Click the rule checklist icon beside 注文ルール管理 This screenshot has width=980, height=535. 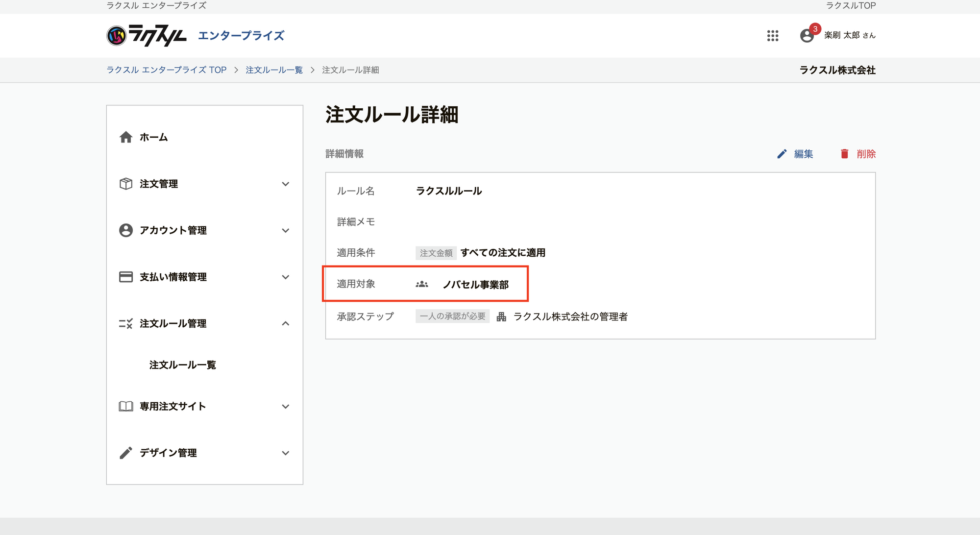[126, 323]
